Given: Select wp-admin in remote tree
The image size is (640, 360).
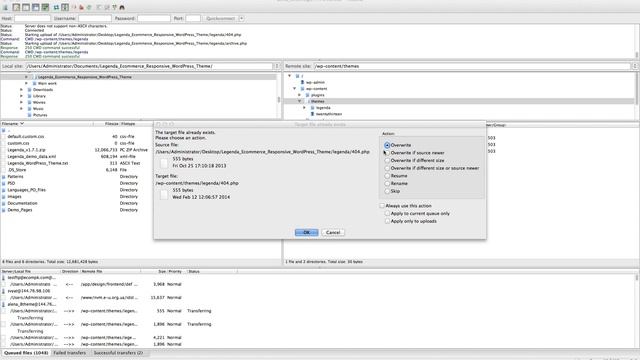Looking at the screenshot, I should pos(315,82).
